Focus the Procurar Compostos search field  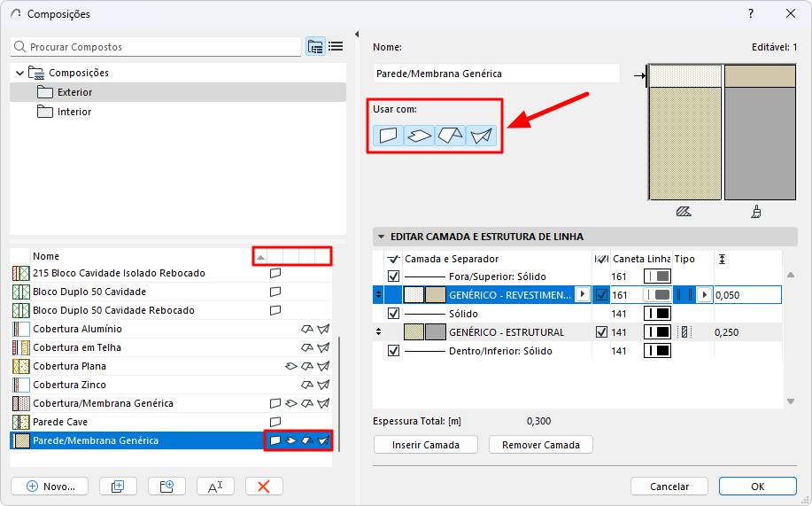(x=155, y=47)
